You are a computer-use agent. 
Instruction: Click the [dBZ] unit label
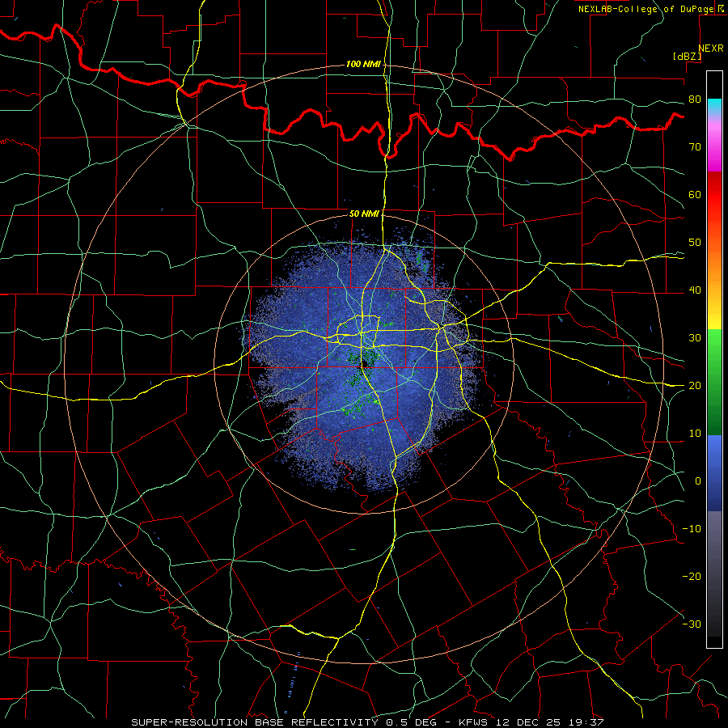coord(687,56)
